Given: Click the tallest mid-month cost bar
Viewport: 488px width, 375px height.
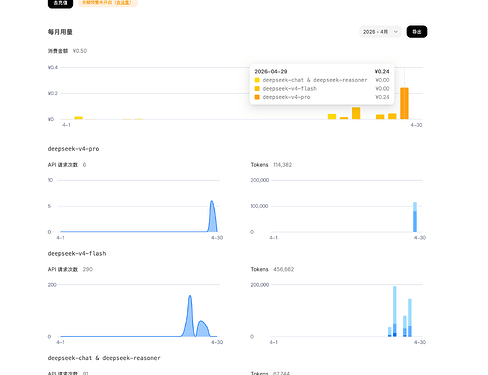Looking at the screenshot, I should 356,113.
